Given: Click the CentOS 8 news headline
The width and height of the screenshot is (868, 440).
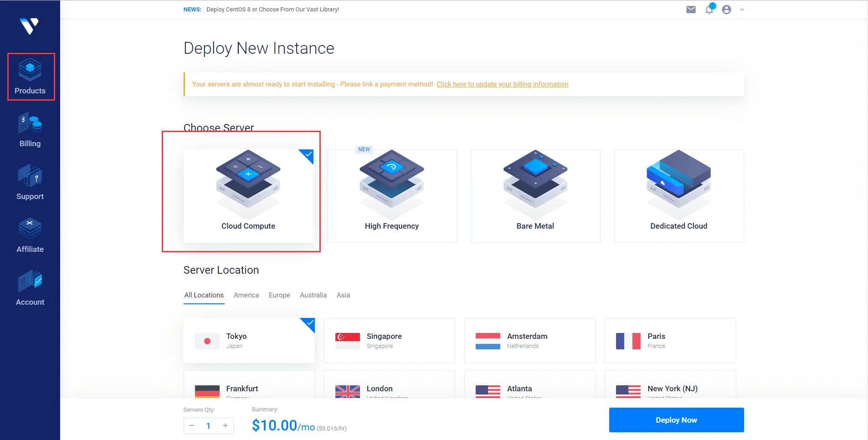Looking at the screenshot, I should [273, 10].
